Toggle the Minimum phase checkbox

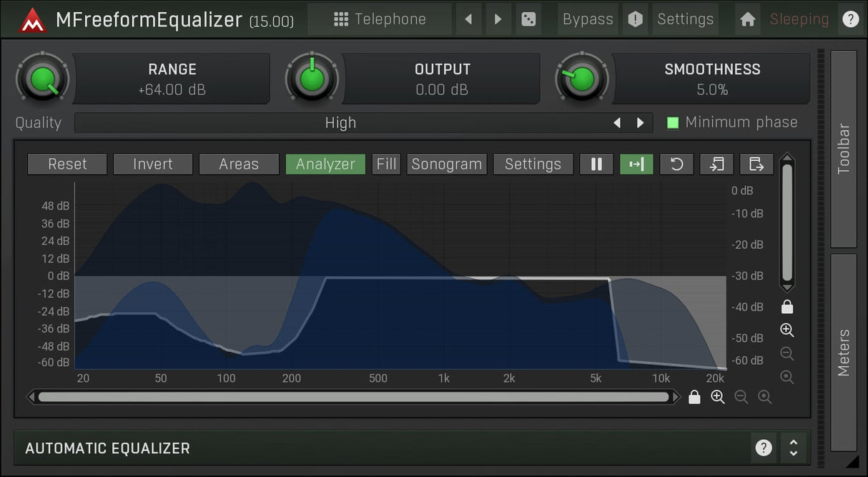pyautogui.click(x=673, y=123)
